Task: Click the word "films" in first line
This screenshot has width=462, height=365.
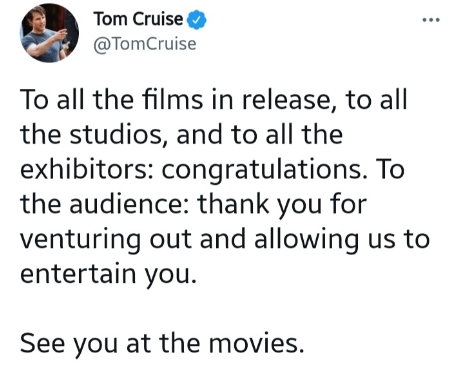Action: 172,99
